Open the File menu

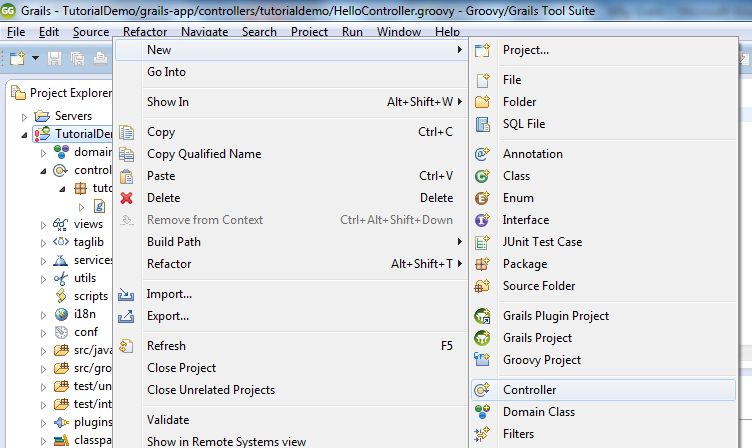[x=16, y=32]
